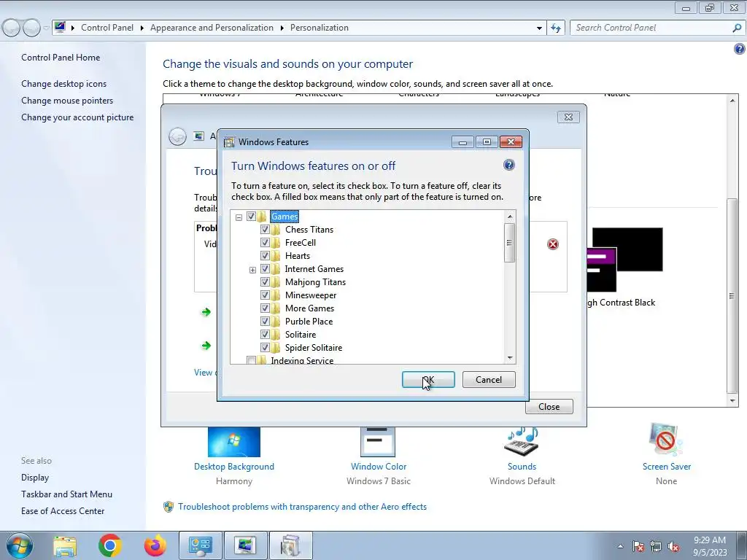747x560 pixels.
Task: Expand the Internet Games node
Action: (x=252, y=270)
